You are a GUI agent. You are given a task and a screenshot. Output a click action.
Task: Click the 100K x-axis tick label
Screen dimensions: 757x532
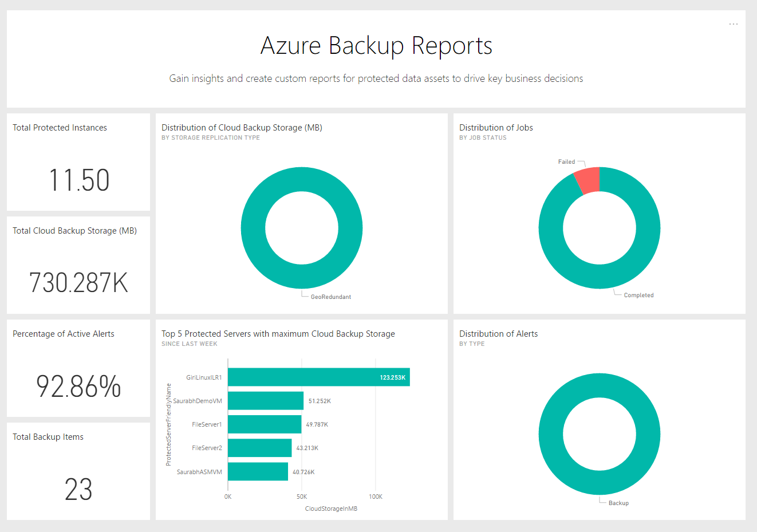click(x=376, y=496)
